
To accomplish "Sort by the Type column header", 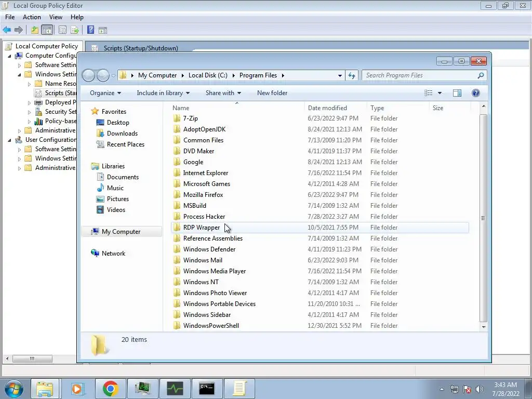I will pyautogui.click(x=398, y=108).
